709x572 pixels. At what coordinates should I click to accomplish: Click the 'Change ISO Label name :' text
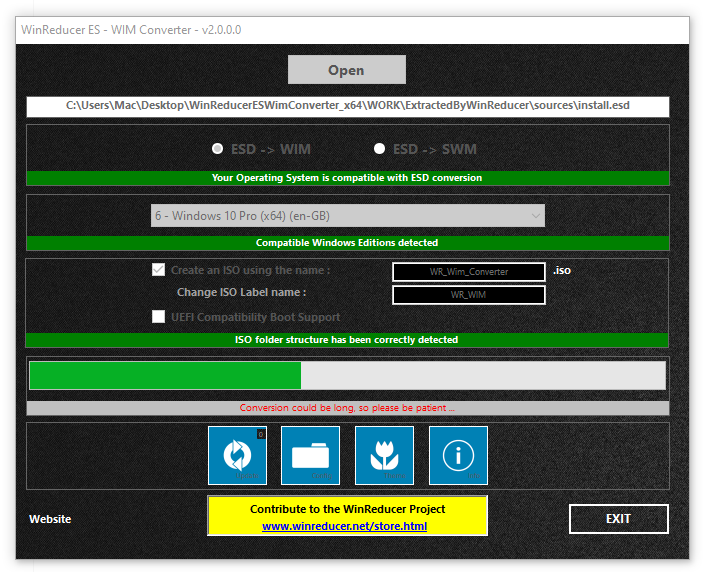(x=241, y=293)
